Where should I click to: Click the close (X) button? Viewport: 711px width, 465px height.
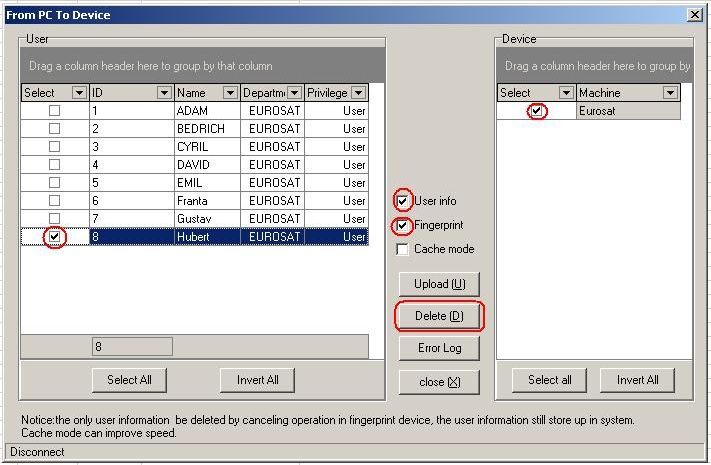tap(439, 382)
